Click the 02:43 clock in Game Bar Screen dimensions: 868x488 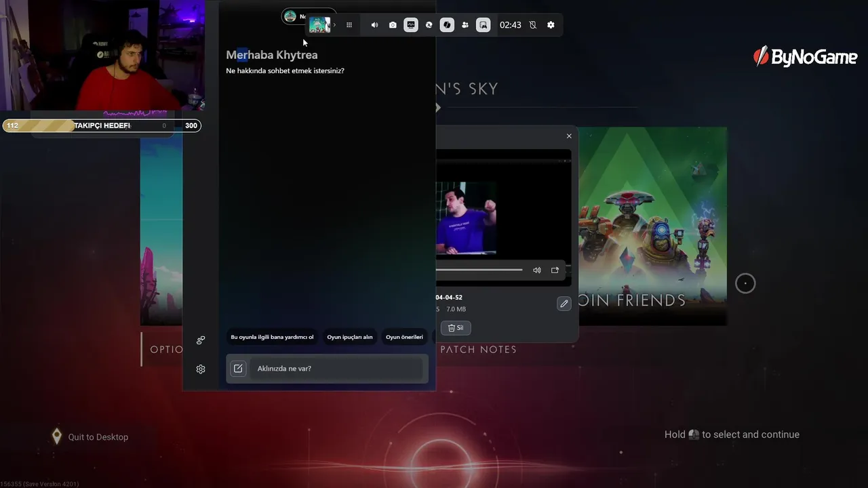point(511,25)
